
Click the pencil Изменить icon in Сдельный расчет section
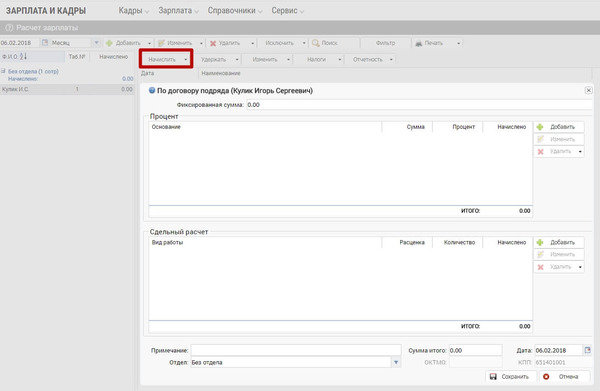[x=540, y=254]
